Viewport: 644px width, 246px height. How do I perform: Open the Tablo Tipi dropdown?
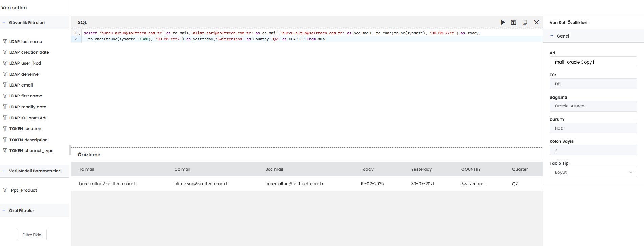click(x=593, y=172)
